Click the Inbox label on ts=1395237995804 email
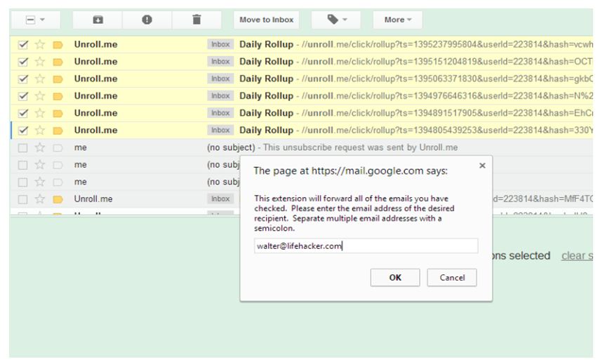Viewport: 598px width, 364px height. [x=220, y=44]
